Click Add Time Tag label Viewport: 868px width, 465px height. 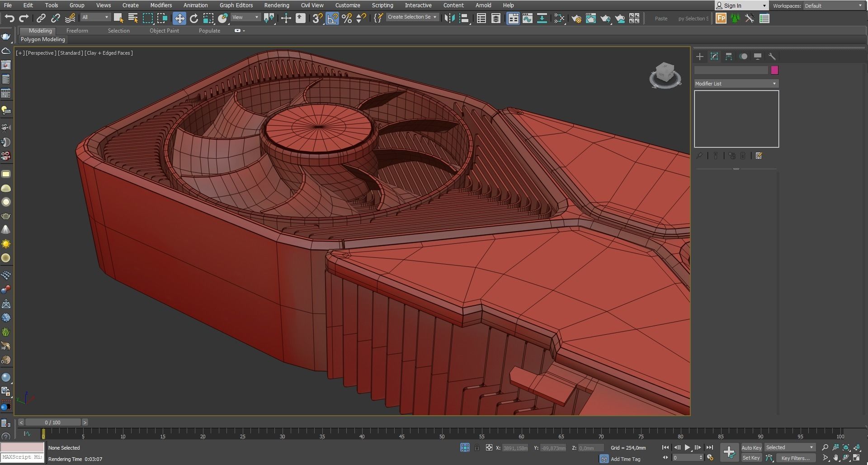(625, 459)
